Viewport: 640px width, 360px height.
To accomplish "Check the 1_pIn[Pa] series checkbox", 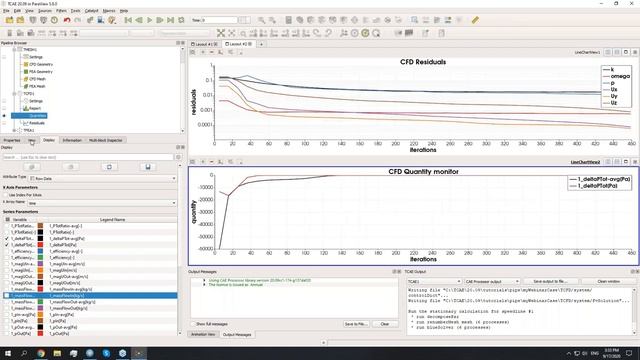I will tap(7, 321).
